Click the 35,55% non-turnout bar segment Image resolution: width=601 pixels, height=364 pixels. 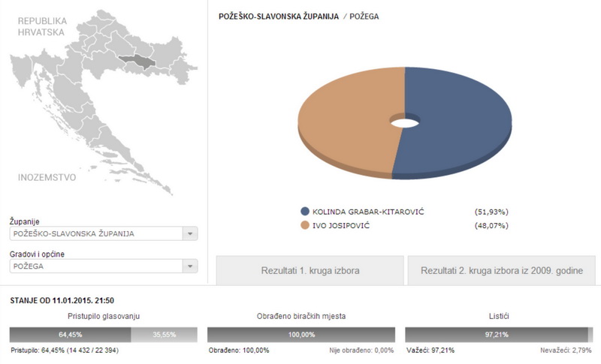[x=164, y=335]
